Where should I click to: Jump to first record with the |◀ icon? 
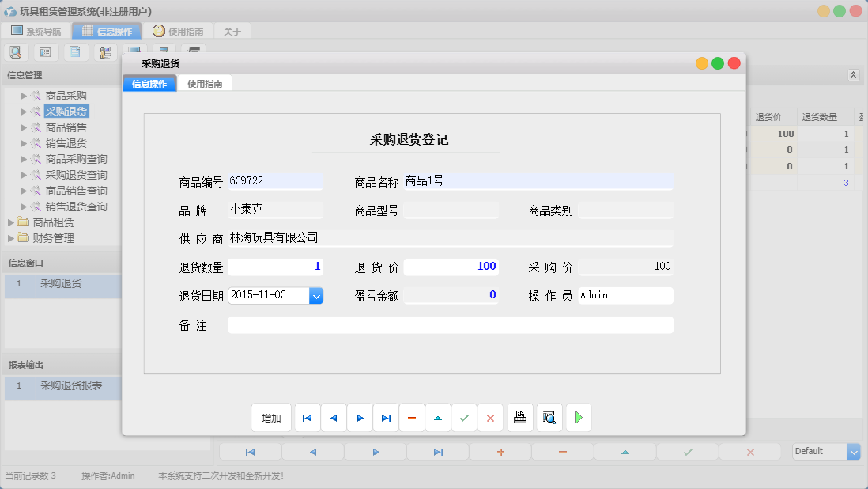click(307, 417)
